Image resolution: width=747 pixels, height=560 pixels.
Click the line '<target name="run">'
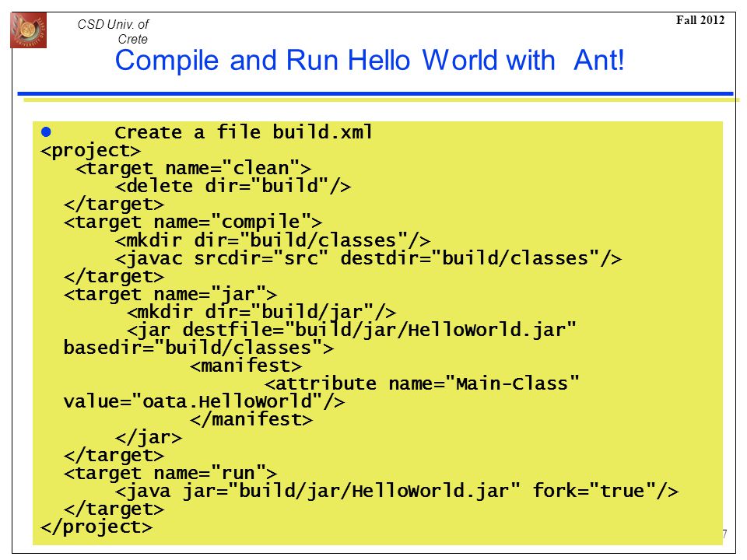170,474
